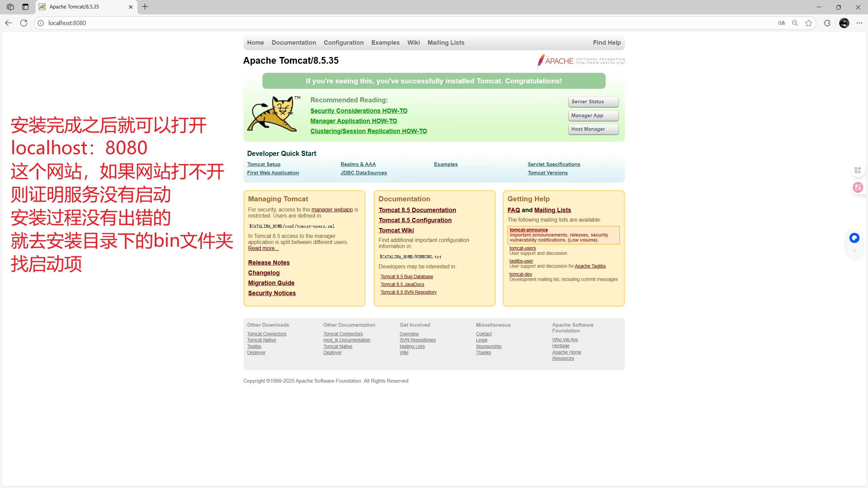View site information icon in address bar

pyautogui.click(x=41, y=23)
